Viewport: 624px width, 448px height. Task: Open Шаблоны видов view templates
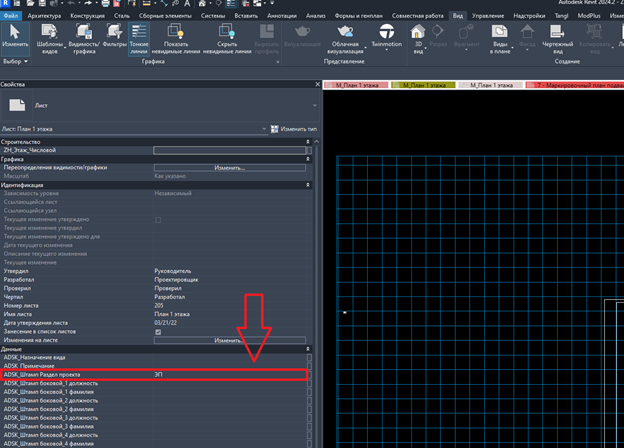50,39
